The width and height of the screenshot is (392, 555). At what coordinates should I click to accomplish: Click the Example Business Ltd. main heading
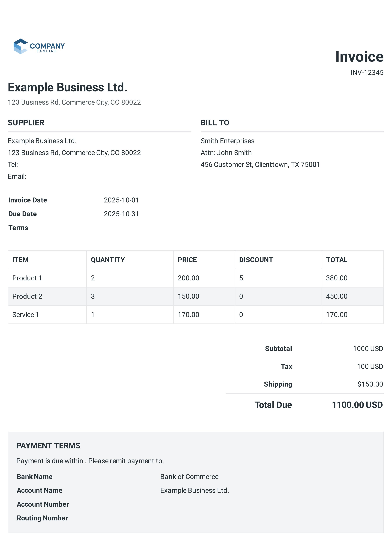pos(67,87)
